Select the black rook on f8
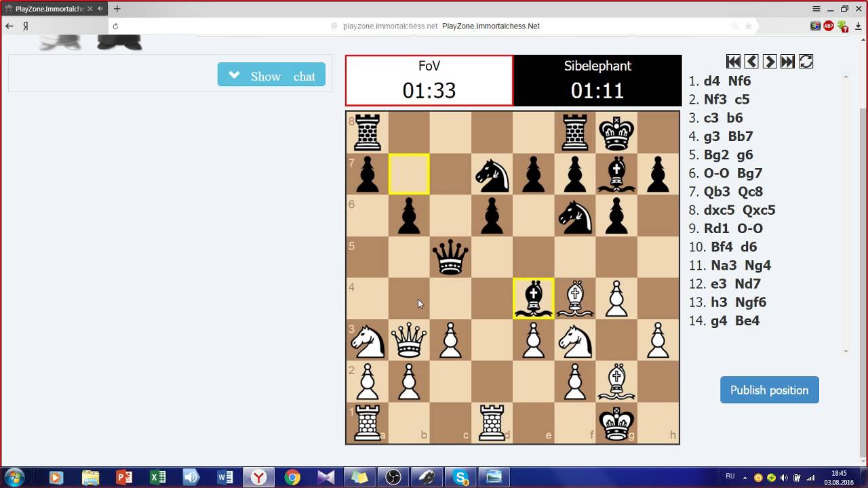This screenshot has width=868, height=488. 575,134
